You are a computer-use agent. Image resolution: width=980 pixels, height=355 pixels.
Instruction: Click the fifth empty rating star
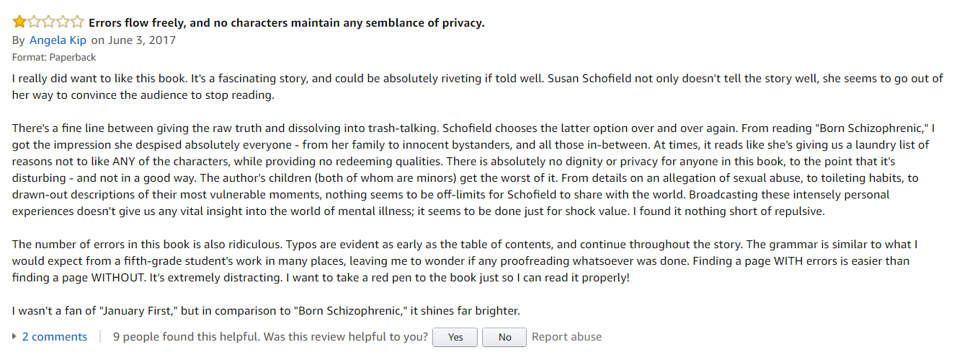77,22
